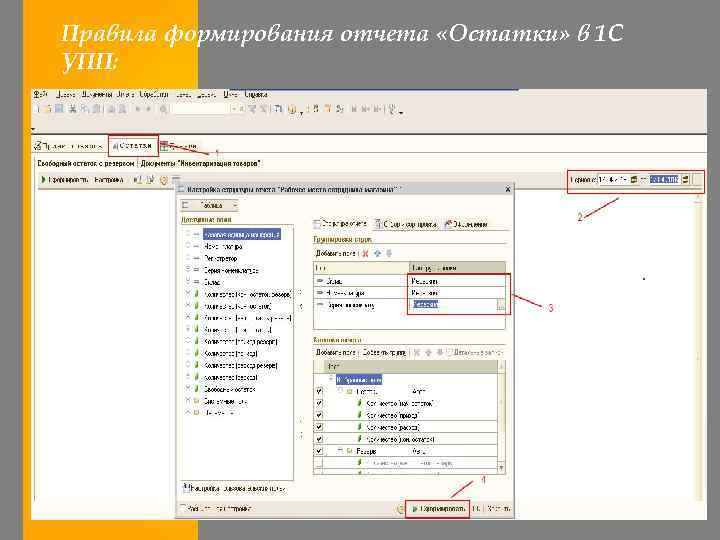Collapse Выбранные поля root node
The height and width of the screenshot is (540, 720).
point(331,379)
